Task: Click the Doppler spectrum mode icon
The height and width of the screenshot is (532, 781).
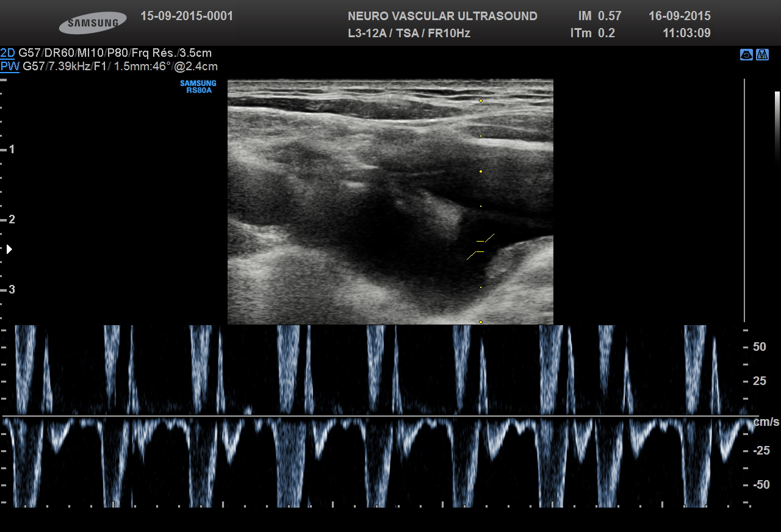Action: tap(762, 55)
